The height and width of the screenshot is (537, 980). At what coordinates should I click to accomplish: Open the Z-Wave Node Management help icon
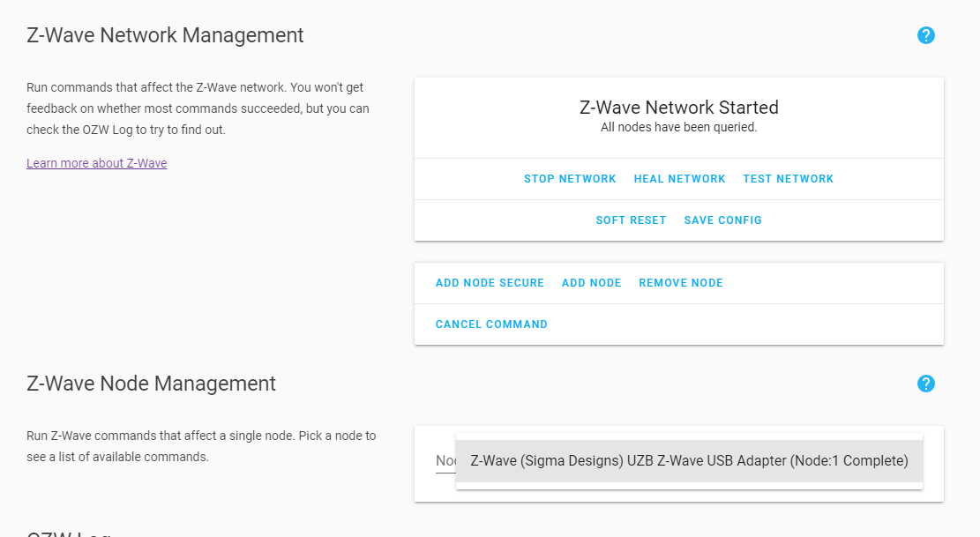[x=926, y=384]
